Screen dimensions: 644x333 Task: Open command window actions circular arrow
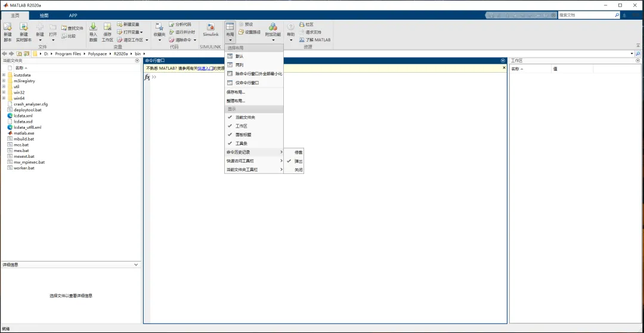point(503,60)
